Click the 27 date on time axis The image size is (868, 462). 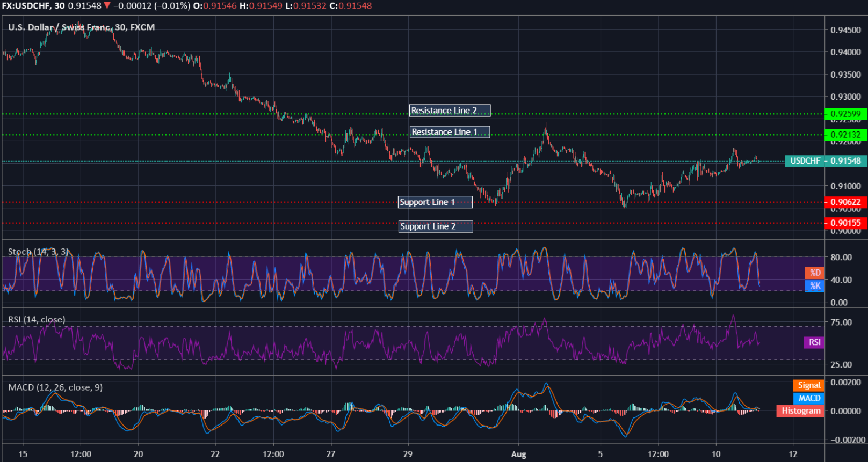pos(331,454)
